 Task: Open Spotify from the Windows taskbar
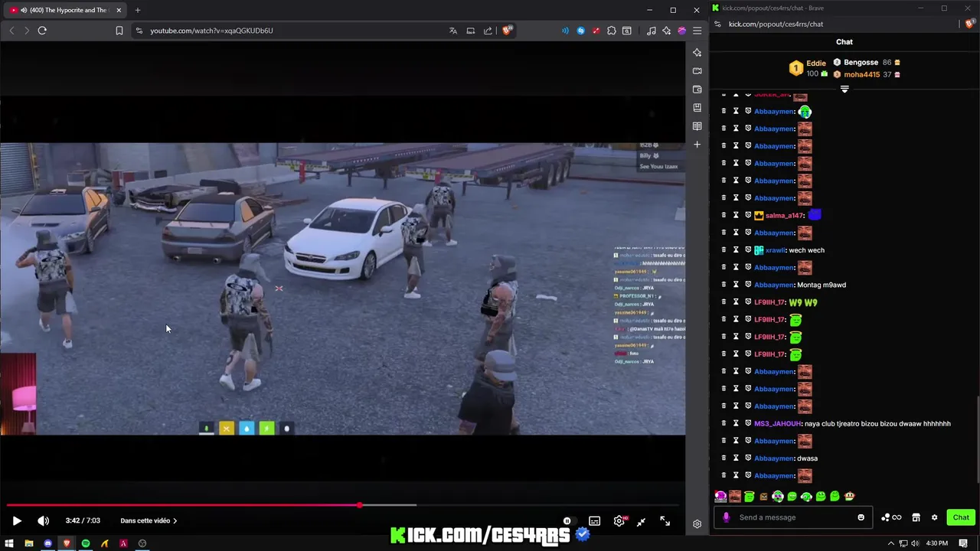tap(86, 543)
